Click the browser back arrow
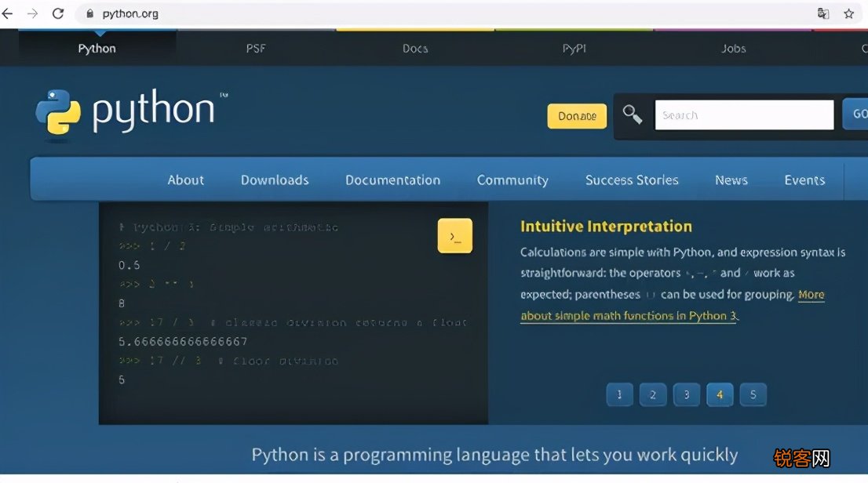The image size is (868, 483). pos(7,14)
